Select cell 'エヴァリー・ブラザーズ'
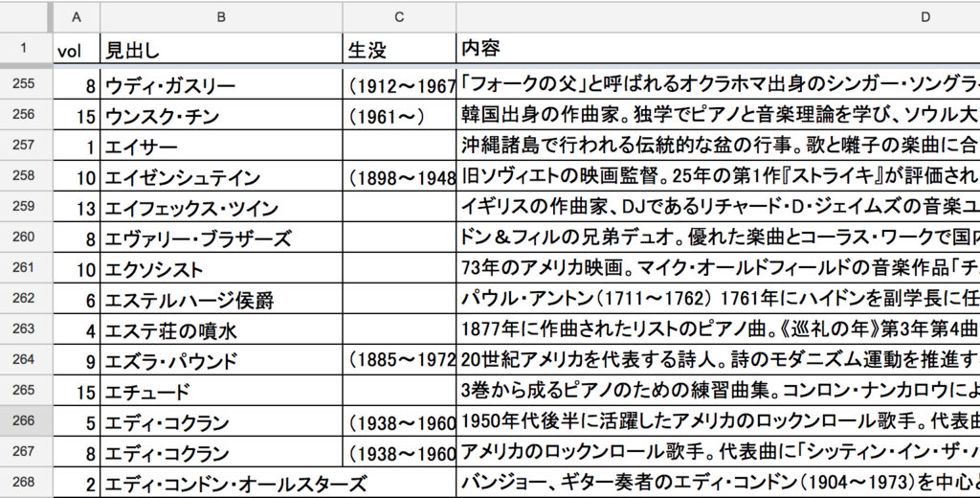Viewport: 980px width, 498px height. [221, 238]
